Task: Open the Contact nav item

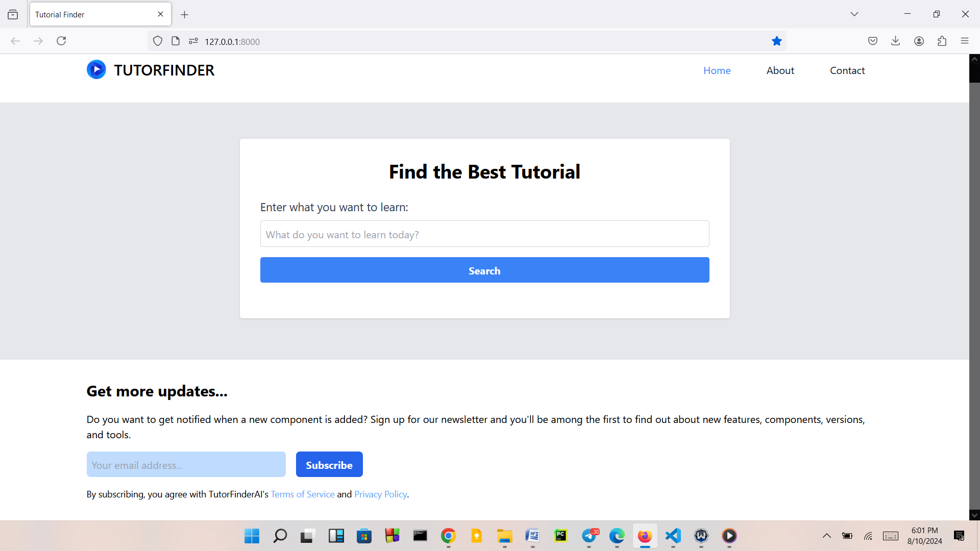Action: [847, 70]
